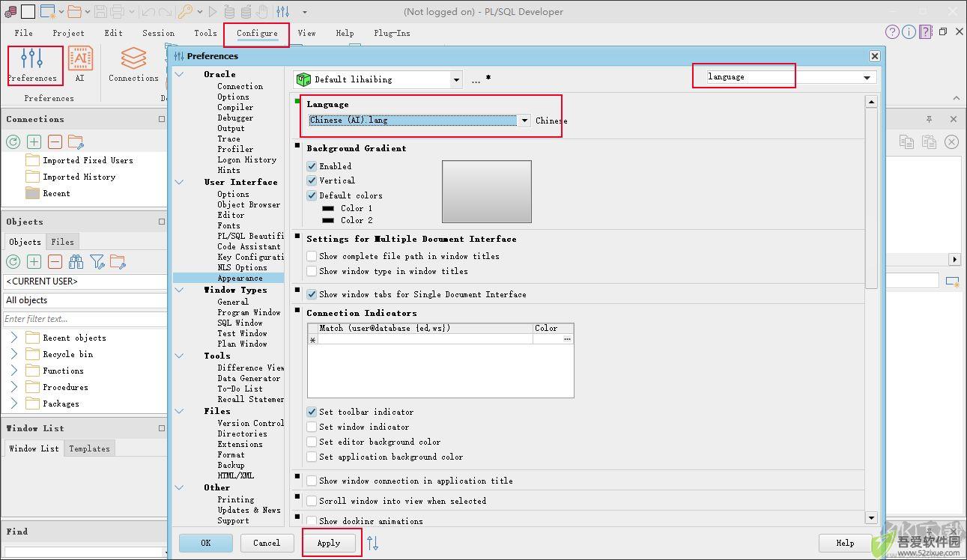Toggle Show window tabs for Single Document Interface
The height and width of the screenshot is (560, 967).
tap(312, 294)
